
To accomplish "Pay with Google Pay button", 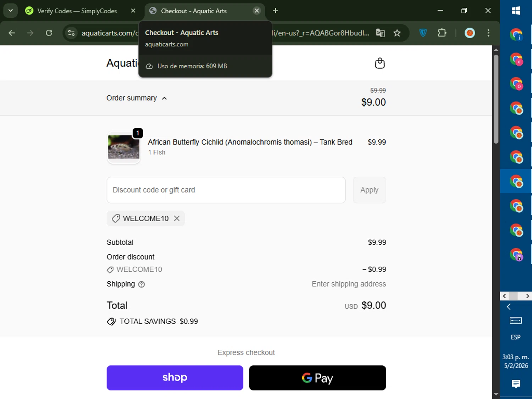I will 317,378.
